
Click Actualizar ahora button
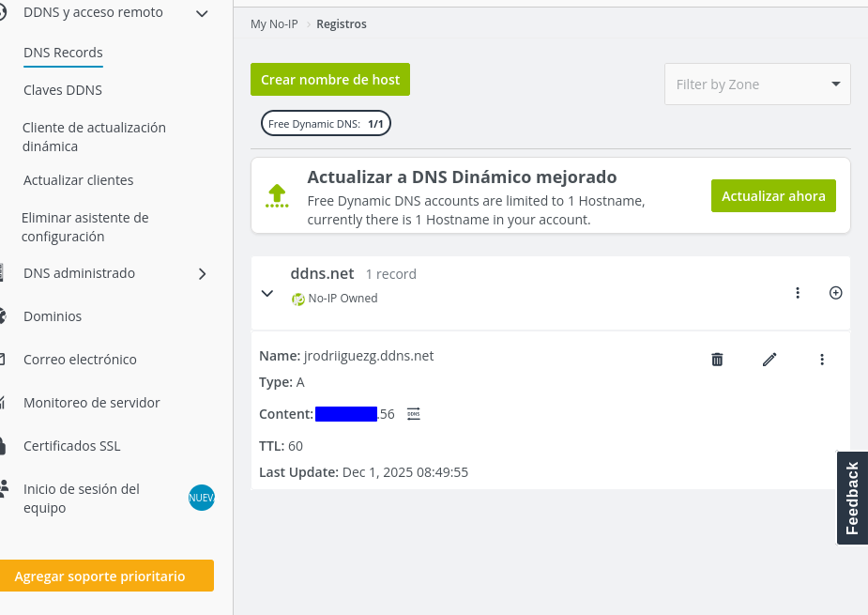[x=773, y=195]
